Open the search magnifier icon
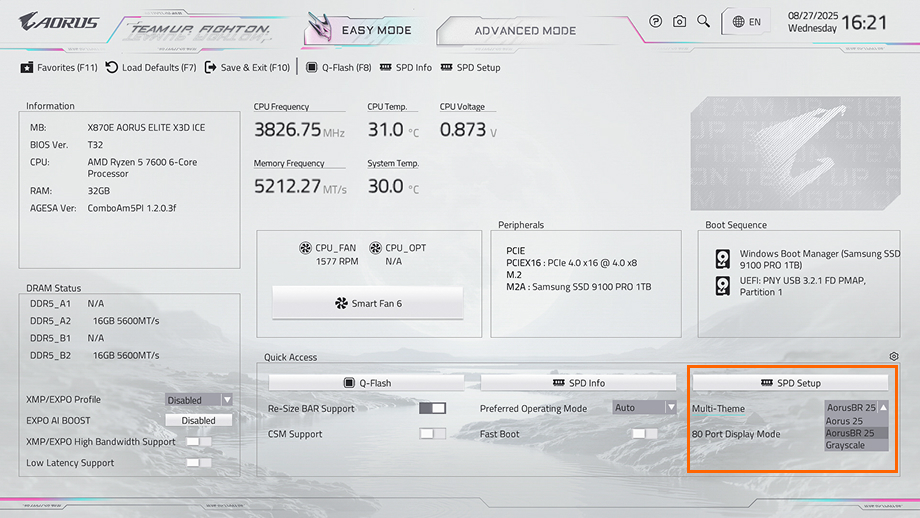The image size is (920, 518). click(704, 21)
